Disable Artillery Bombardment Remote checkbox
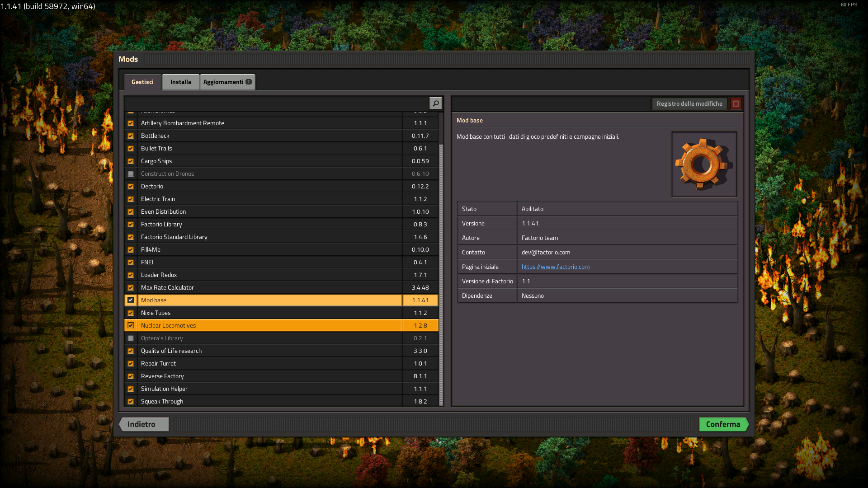 click(131, 123)
